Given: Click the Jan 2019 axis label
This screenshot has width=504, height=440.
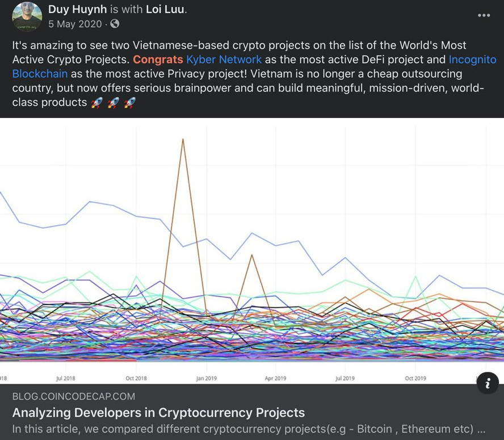Looking at the screenshot, I should coord(207,378).
